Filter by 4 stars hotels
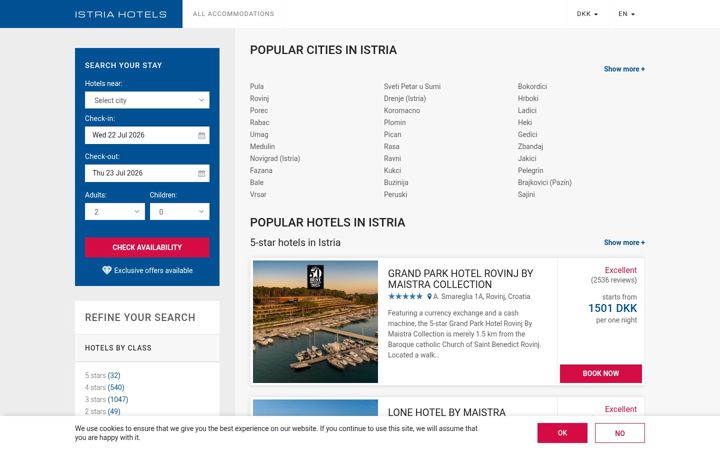 (104, 388)
